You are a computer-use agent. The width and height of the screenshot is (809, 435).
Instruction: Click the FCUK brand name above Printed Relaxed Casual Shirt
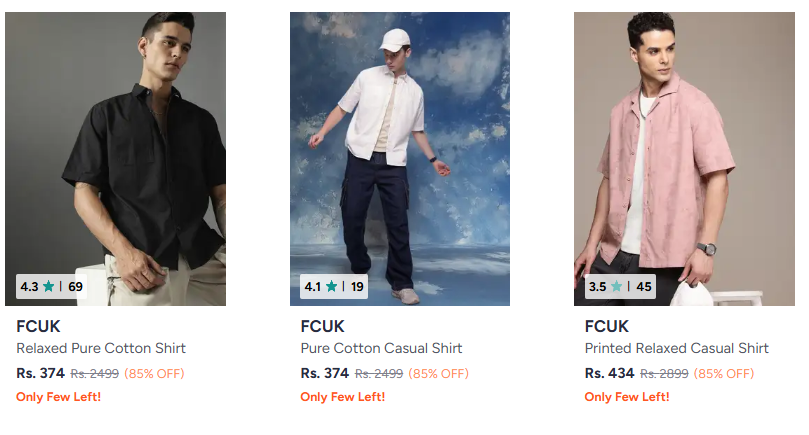coord(607,326)
